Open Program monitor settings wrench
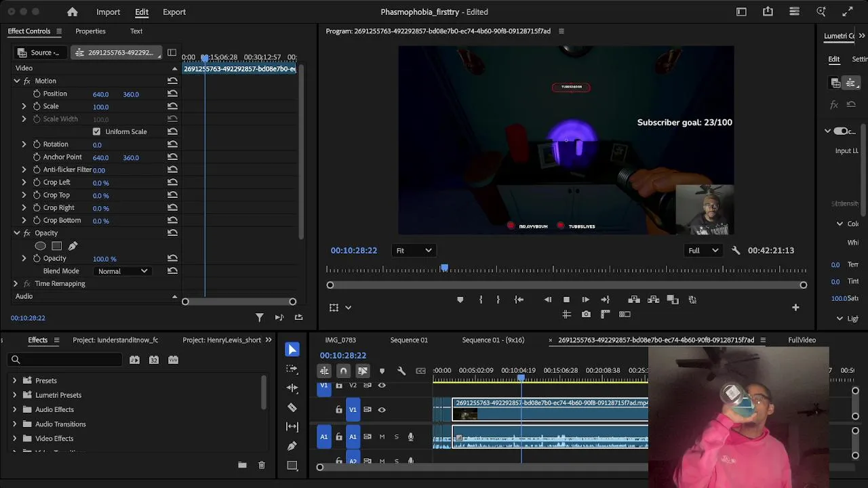868x488 pixels. (x=736, y=251)
